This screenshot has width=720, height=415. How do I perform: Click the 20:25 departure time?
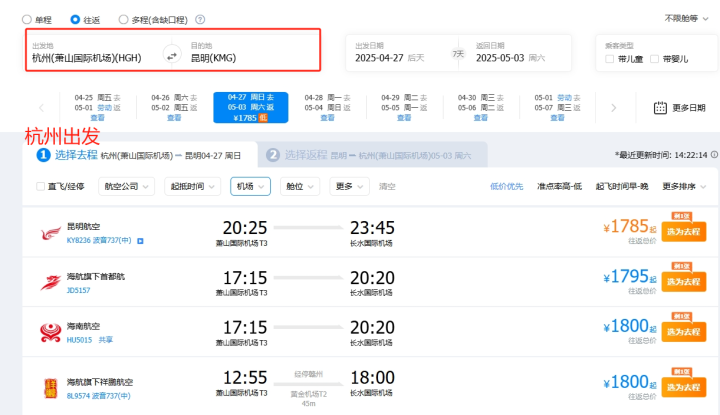[x=245, y=228]
